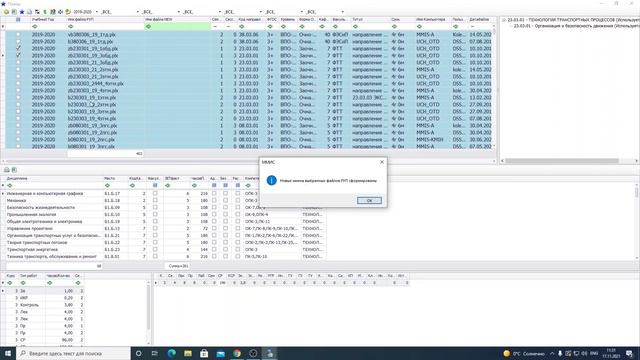Open Task View from the taskbar

pyautogui.click(x=155, y=353)
